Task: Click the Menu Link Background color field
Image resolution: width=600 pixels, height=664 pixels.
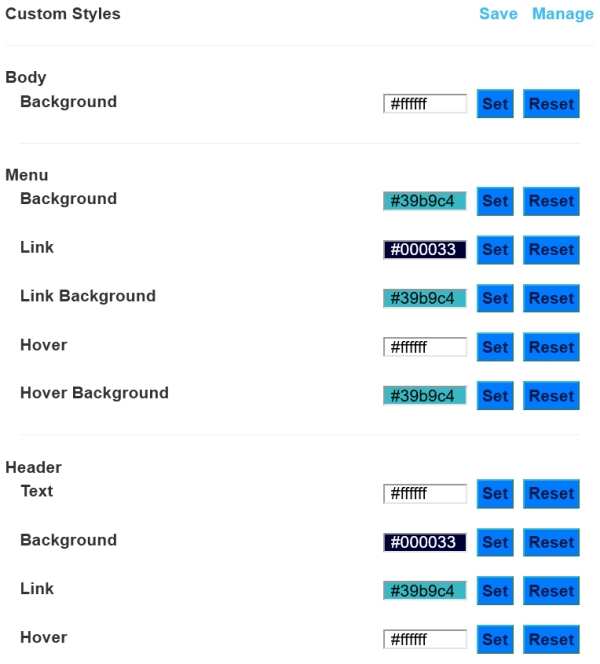Action: [x=425, y=298]
